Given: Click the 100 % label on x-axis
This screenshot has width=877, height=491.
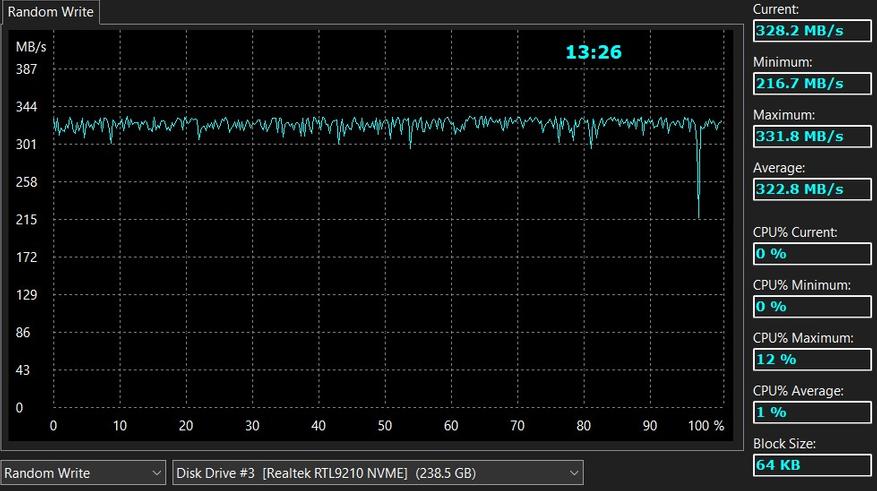Looking at the screenshot, I should 706,426.
